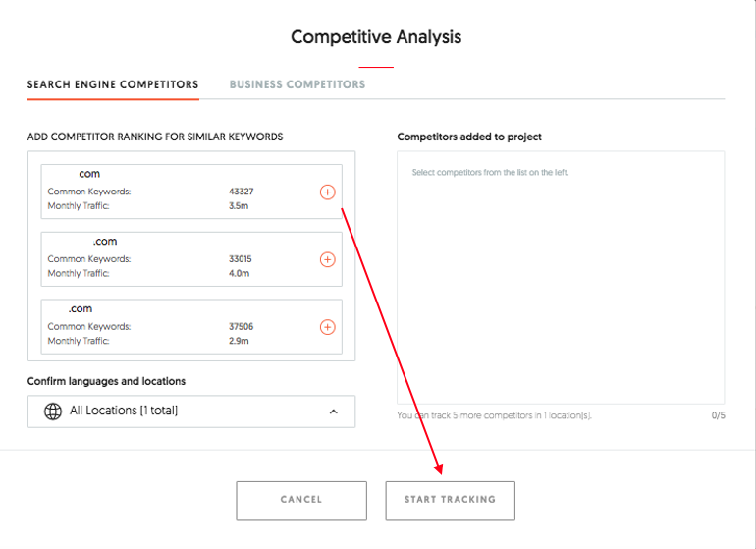Select the 3.5m monthly traffic value
Screen dimensions: 756x549
coord(239,205)
